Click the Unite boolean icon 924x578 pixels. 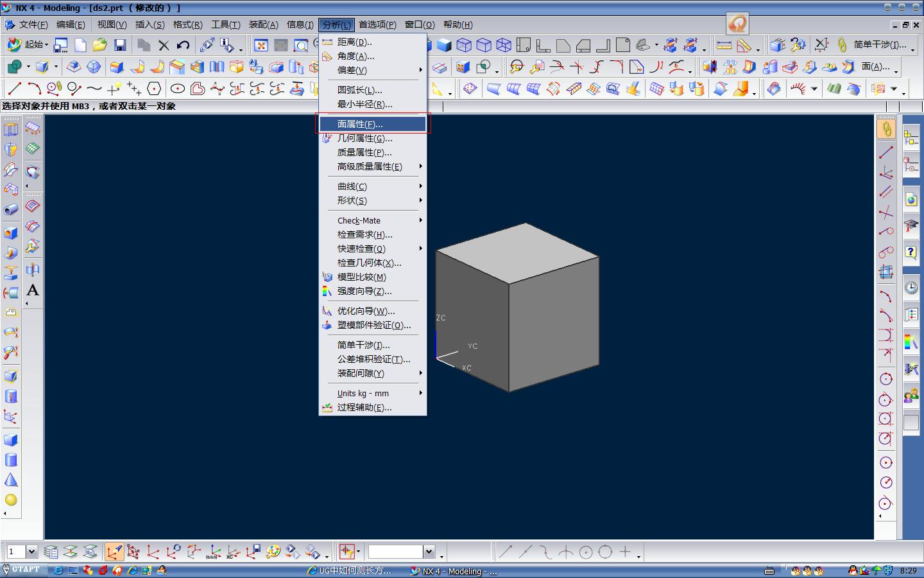(14, 66)
